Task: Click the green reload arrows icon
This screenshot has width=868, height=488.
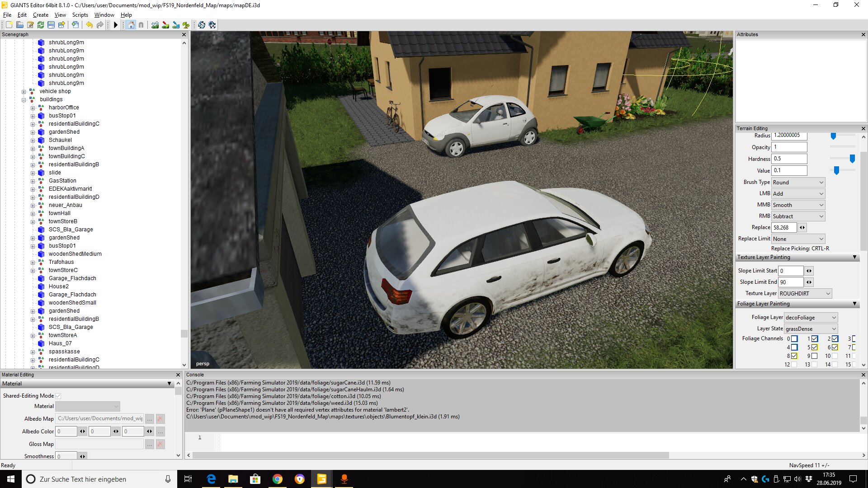Action: click(41, 25)
